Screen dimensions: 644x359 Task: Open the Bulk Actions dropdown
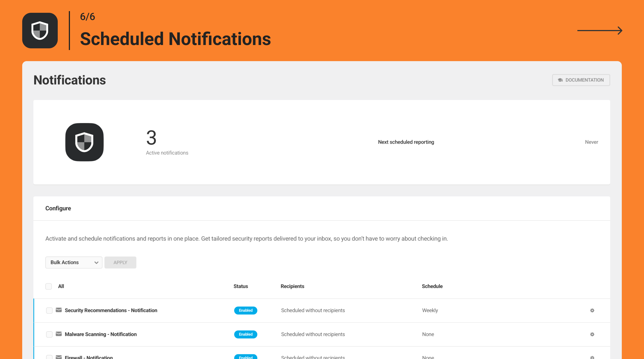pyautogui.click(x=74, y=262)
